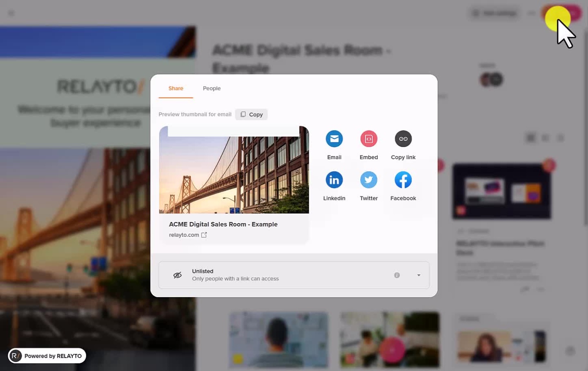
Task: Open the hamburger menu at top left
Action: coord(11,13)
